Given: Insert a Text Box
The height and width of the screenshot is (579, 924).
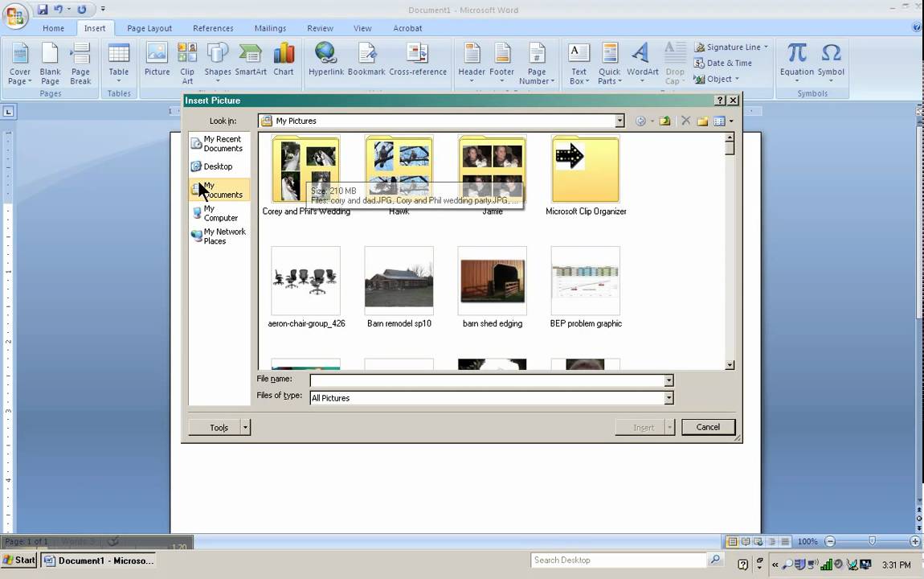Looking at the screenshot, I should tap(579, 64).
